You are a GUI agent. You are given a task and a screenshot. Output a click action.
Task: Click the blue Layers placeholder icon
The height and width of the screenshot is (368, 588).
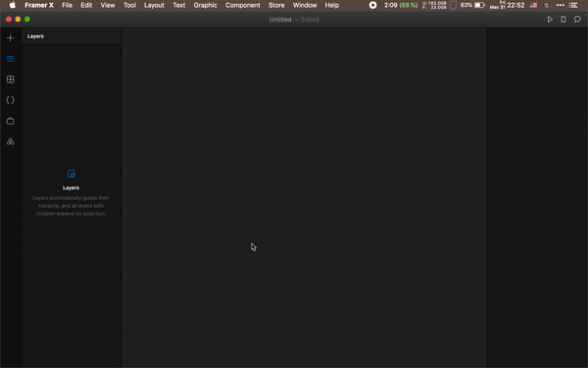tap(71, 174)
